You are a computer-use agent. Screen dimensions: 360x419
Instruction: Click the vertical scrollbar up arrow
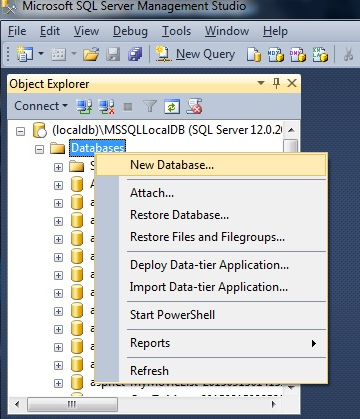coord(291,130)
